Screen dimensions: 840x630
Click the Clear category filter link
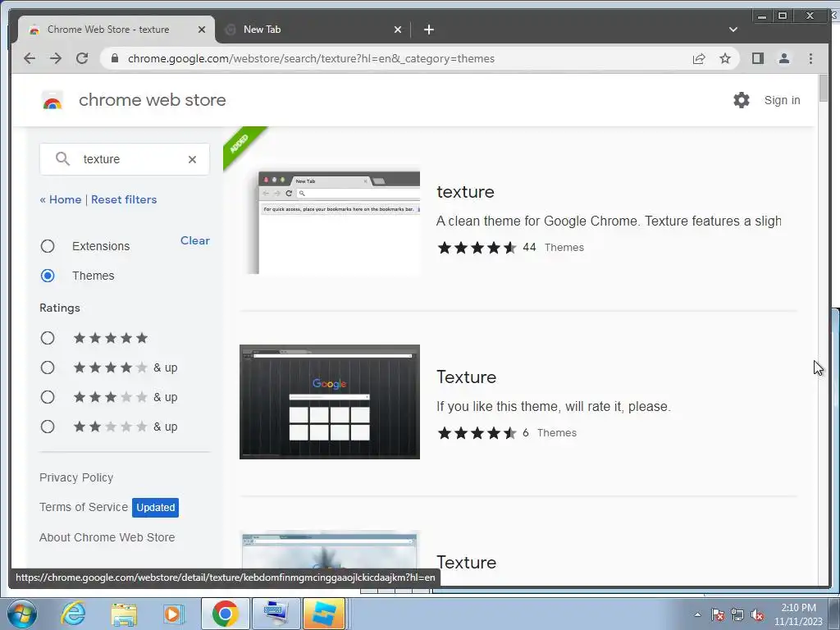coord(195,240)
